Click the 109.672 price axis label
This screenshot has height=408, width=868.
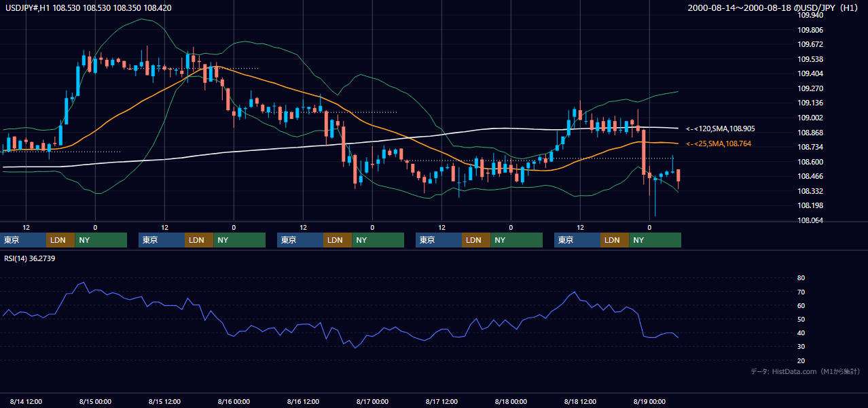click(811, 44)
